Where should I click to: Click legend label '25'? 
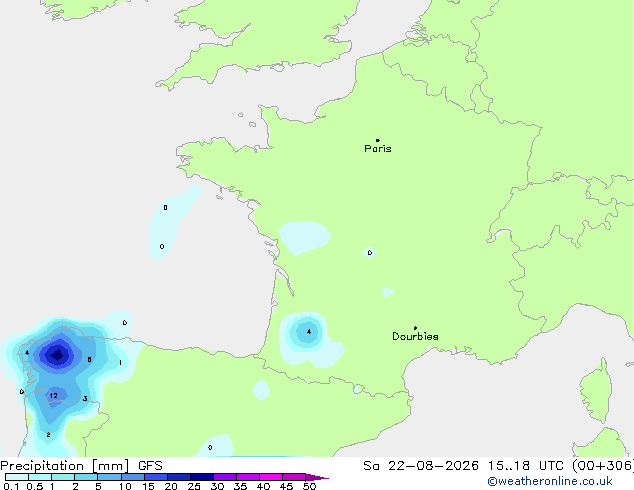pos(194,486)
